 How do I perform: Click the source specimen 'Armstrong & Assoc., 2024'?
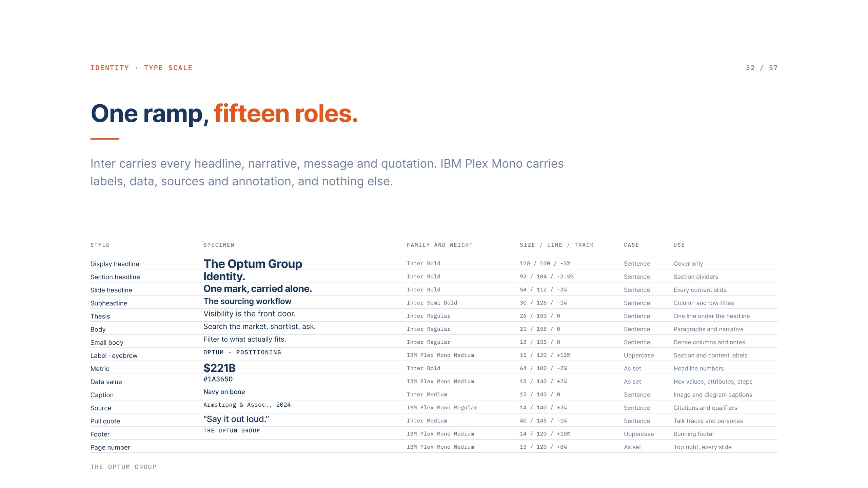coord(247,405)
